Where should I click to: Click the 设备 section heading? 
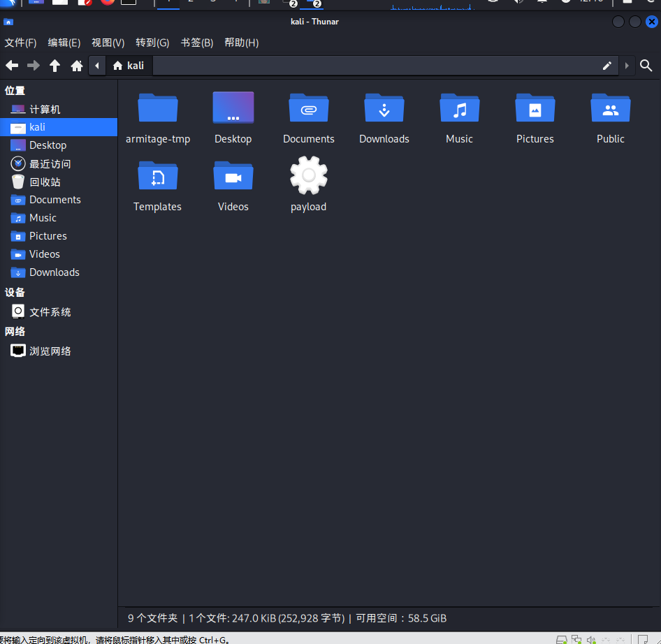click(15, 293)
